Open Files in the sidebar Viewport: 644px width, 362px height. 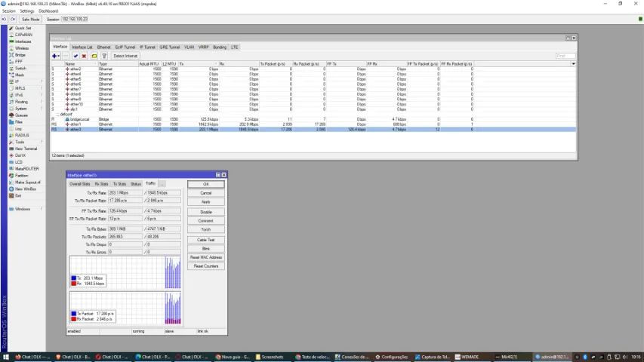[x=18, y=122]
